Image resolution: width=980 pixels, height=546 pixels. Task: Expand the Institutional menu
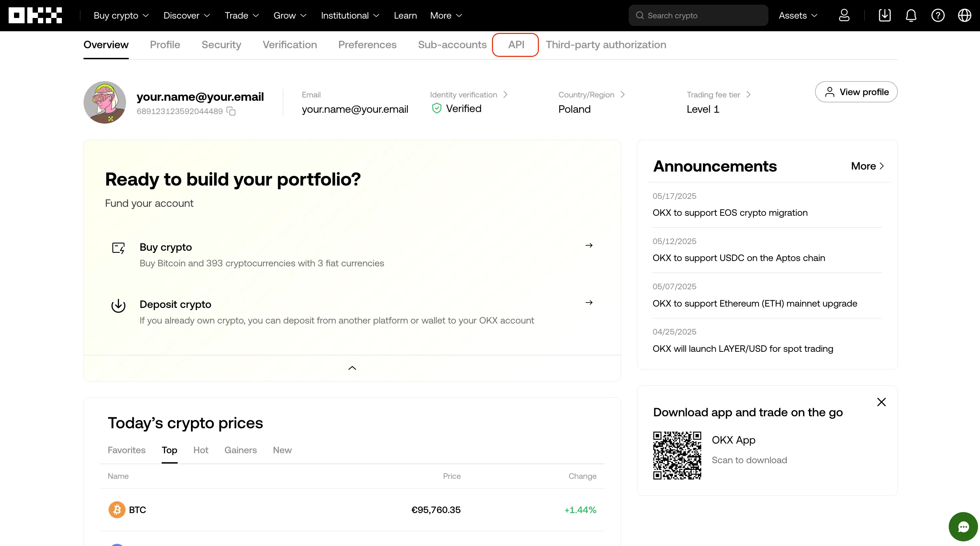tap(350, 15)
